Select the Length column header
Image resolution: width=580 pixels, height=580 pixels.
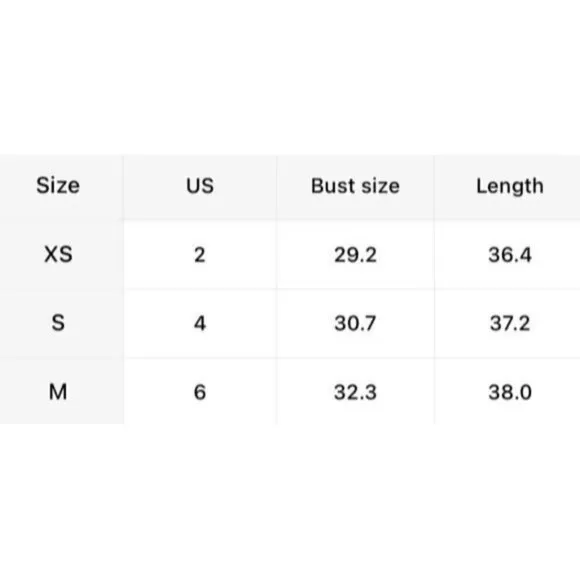click(x=510, y=186)
